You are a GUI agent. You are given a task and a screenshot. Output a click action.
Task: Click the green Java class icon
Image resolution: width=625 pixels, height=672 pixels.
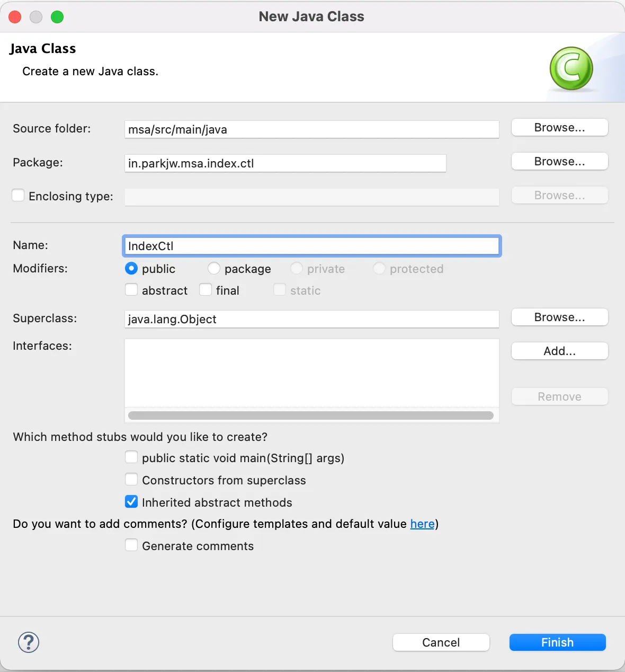coord(571,68)
